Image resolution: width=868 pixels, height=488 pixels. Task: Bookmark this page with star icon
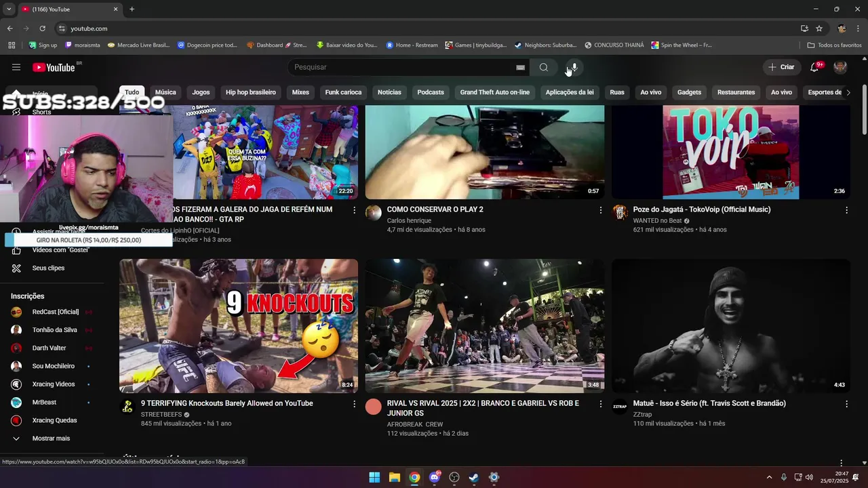pos(819,28)
